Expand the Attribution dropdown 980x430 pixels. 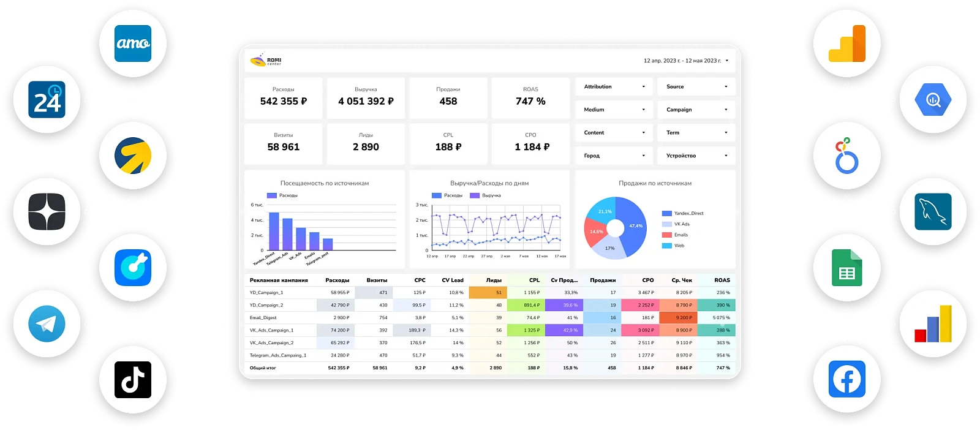pos(614,86)
